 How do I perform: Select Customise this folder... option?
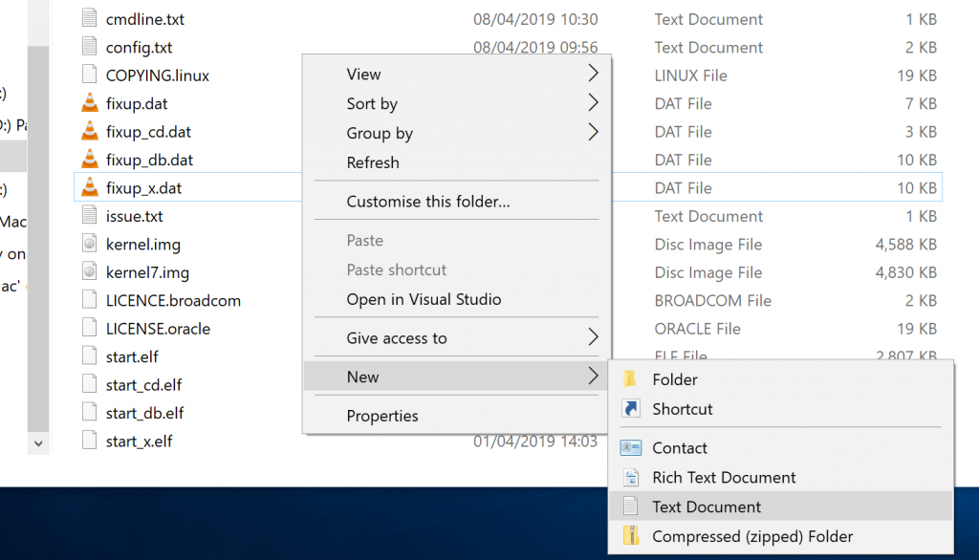coord(427,202)
